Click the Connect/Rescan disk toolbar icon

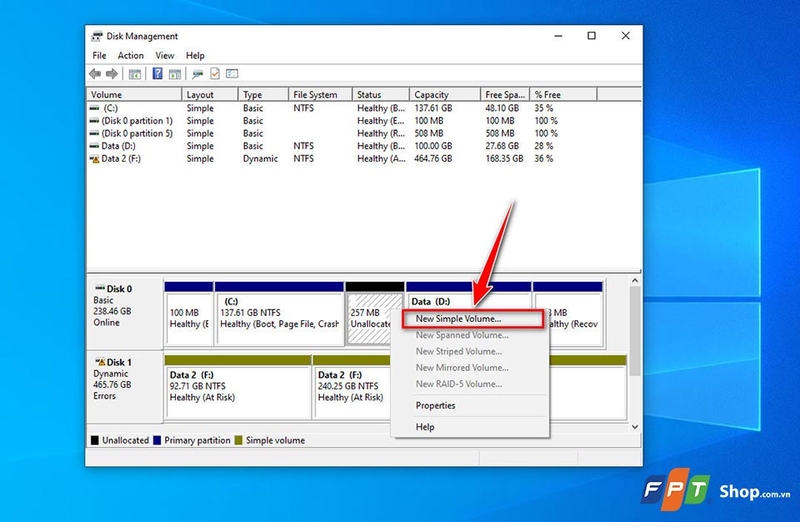[197, 74]
